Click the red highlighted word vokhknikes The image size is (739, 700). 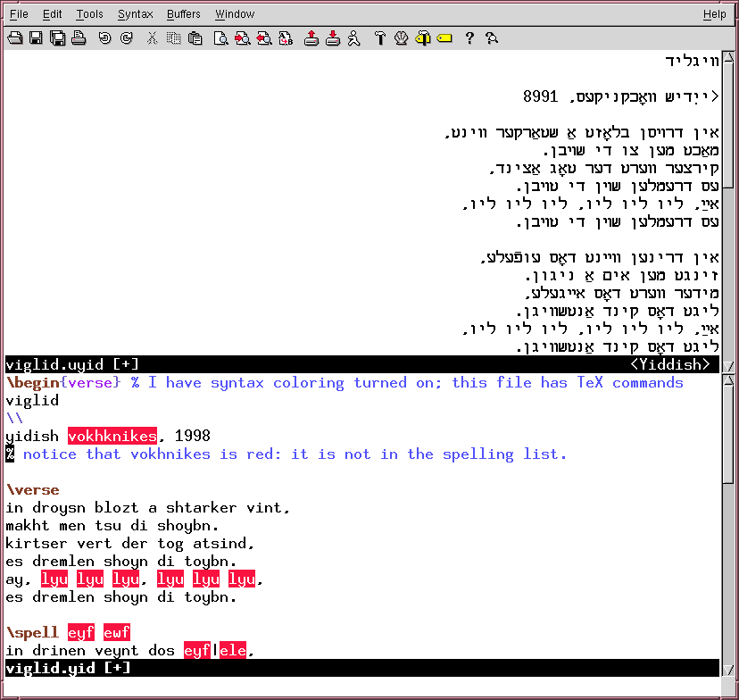[112, 437]
